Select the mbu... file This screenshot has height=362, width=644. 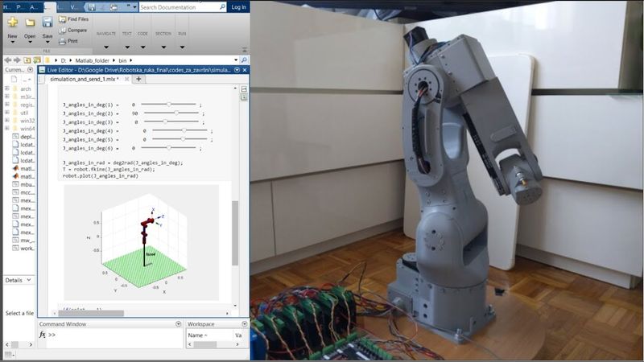(23, 185)
